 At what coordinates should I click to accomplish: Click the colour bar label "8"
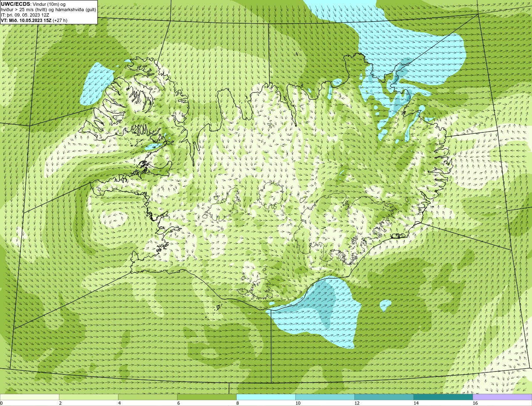237,403
